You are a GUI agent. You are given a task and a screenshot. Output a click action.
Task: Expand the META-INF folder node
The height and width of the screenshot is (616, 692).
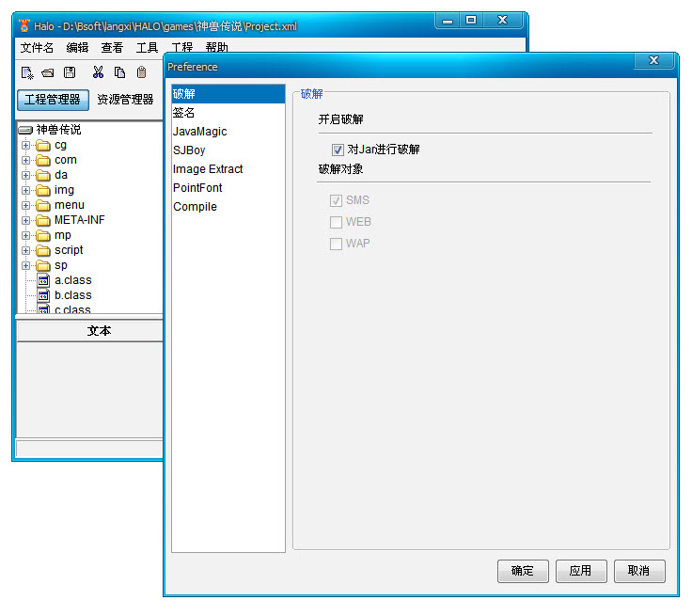tap(26, 220)
